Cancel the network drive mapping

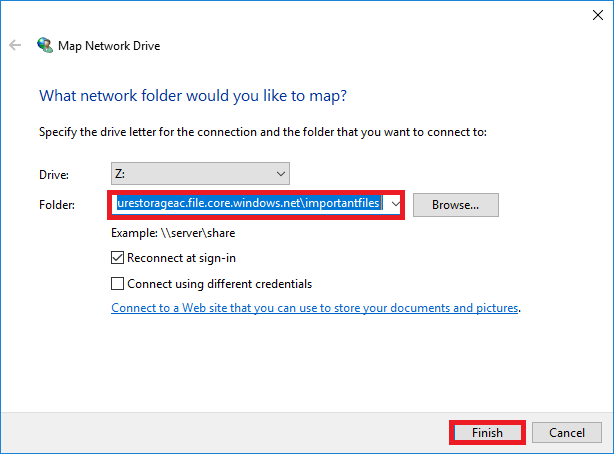[565, 432]
